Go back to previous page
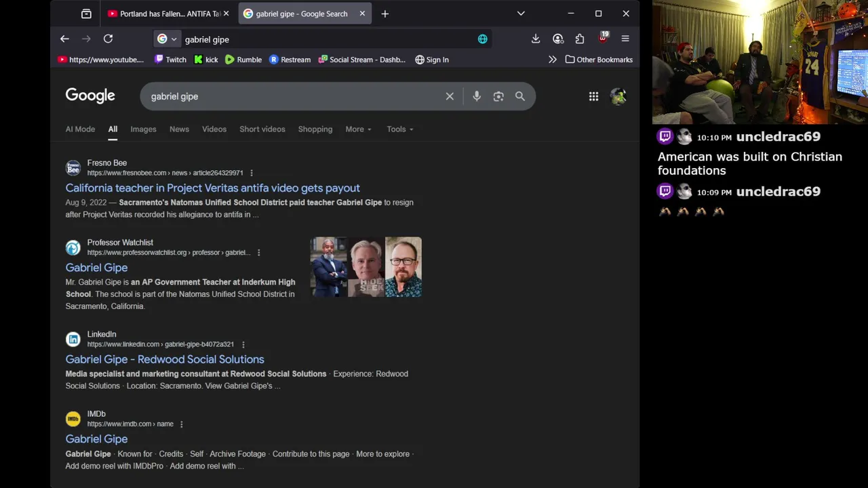 pos(64,39)
